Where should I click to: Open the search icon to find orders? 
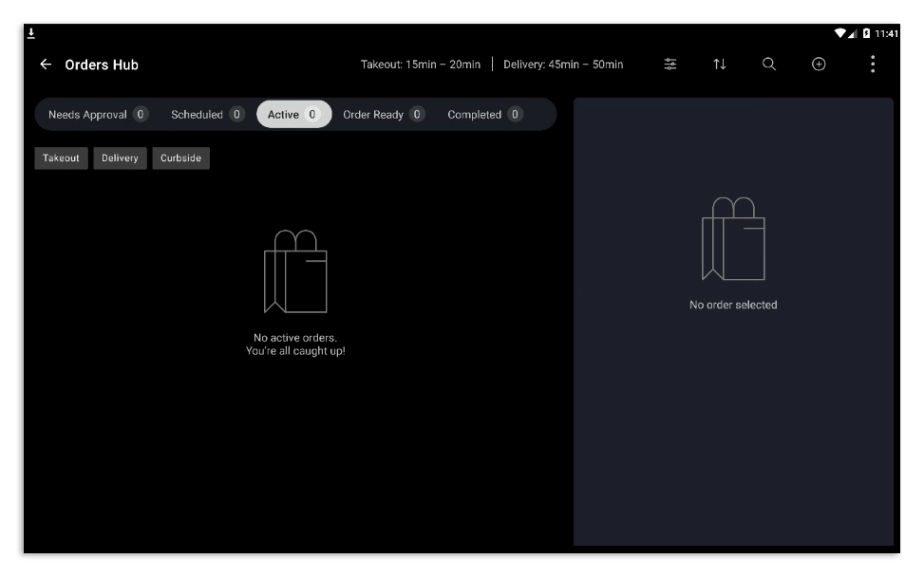click(x=768, y=65)
